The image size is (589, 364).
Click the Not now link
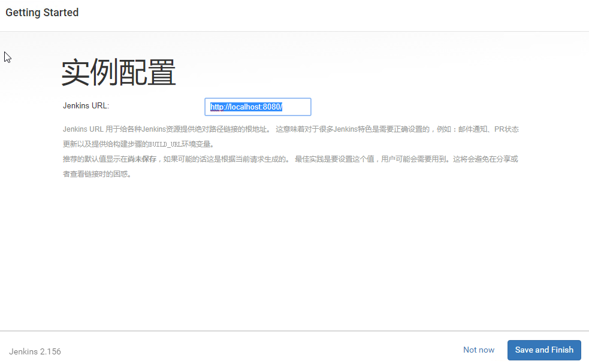[479, 350]
